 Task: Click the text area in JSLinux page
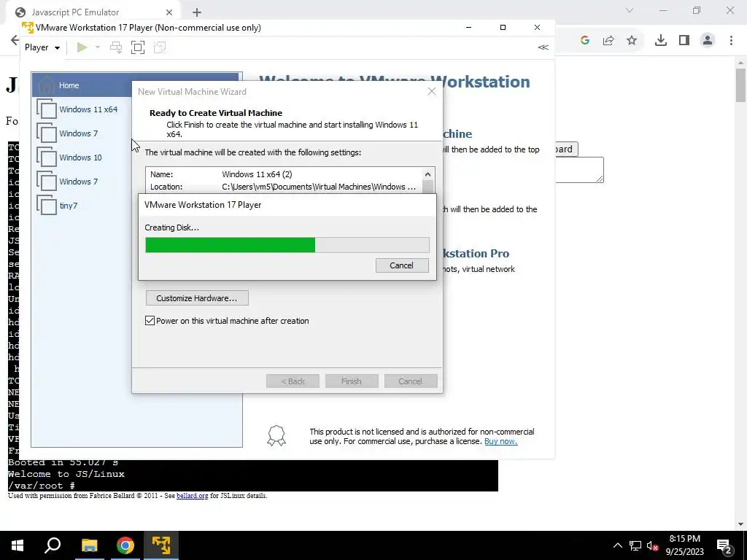[579, 169]
